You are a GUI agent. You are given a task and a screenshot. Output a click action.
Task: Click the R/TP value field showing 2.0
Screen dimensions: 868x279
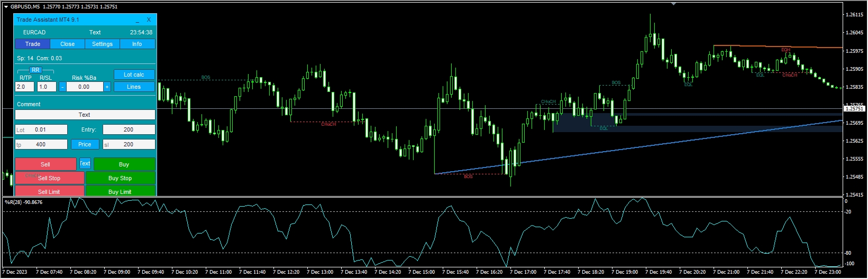[x=25, y=87]
